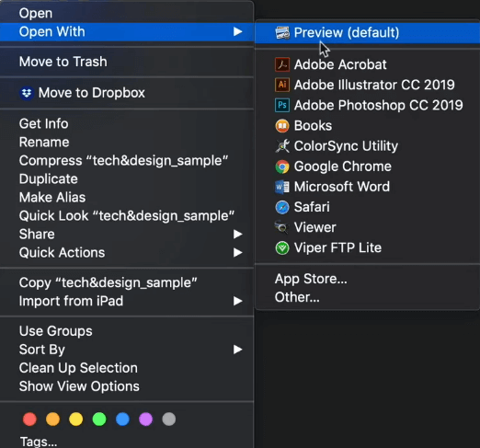480x448 pixels.
Task: Expand the Open With submenu arrow
Action: [x=237, y=31]
